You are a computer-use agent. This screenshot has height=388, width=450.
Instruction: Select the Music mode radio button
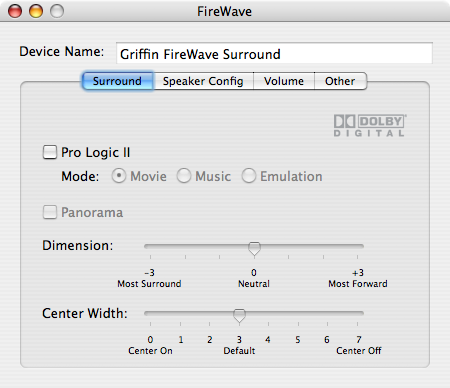click(x=184, y=176)
